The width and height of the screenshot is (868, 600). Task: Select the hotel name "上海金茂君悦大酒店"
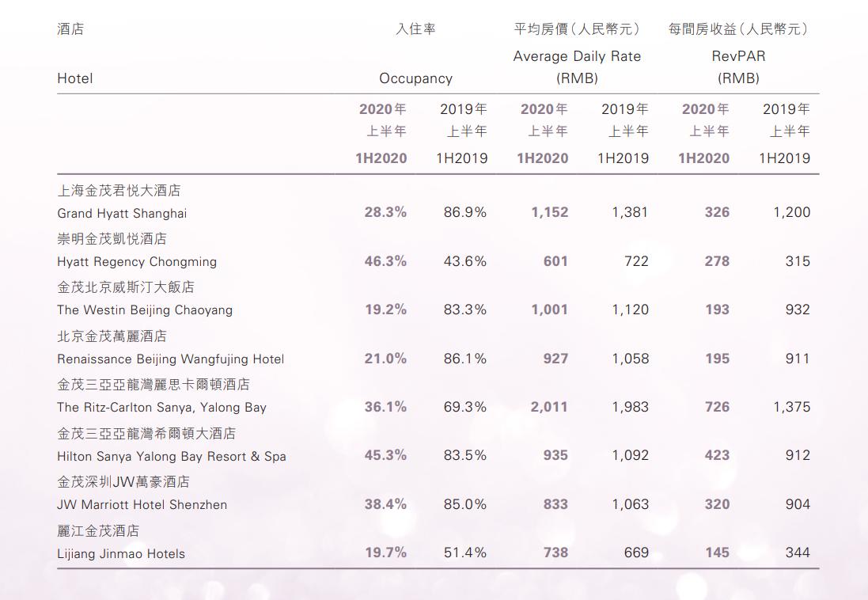point(119,191)
